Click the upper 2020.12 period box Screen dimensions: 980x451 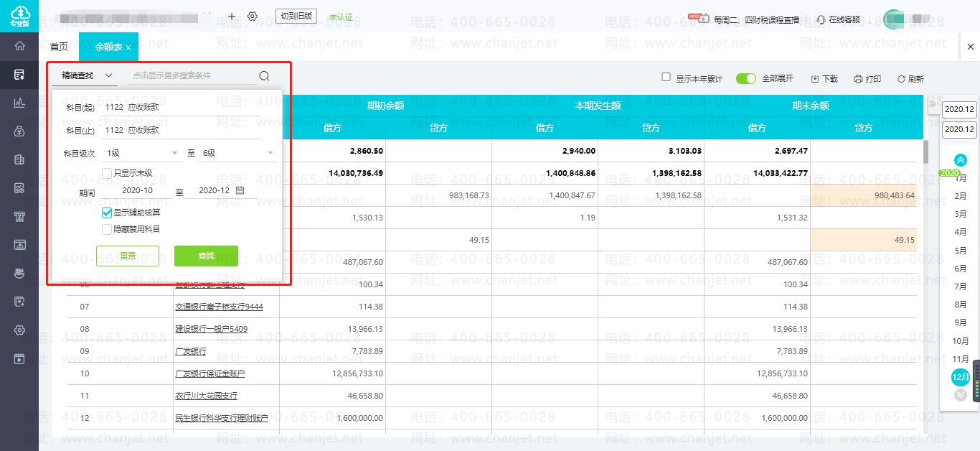[959, 109]
